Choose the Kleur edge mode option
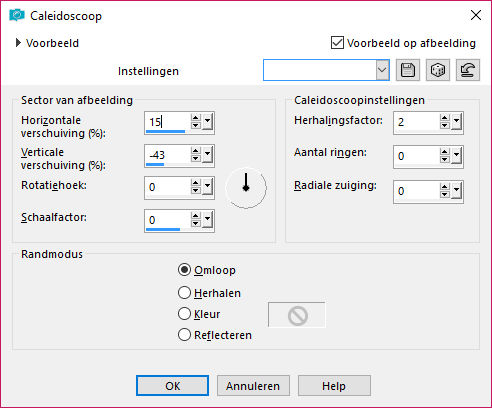Image resolution: width=492 pixels, height=408 pixels. [184, 314]
